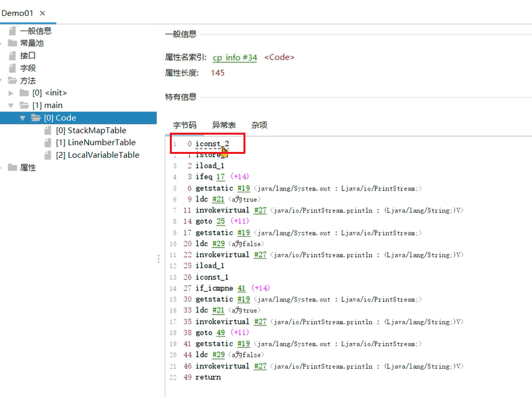The height and width of the screenshot is (398, 532).
Task: Switch to the 异常表 tab
Action: [x=224, y=125]
